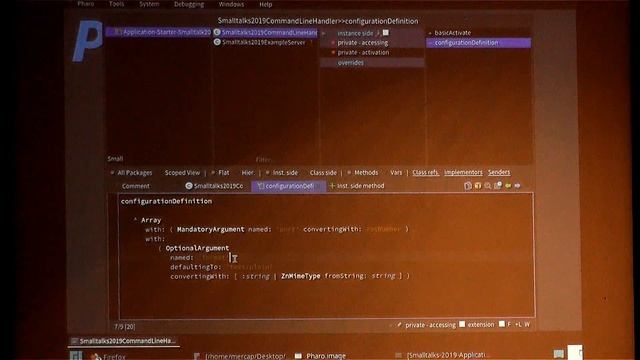Select Application-Starter-Smalltalk package row
The width and height of the screenshot is (640, 360).
[159, 32]
